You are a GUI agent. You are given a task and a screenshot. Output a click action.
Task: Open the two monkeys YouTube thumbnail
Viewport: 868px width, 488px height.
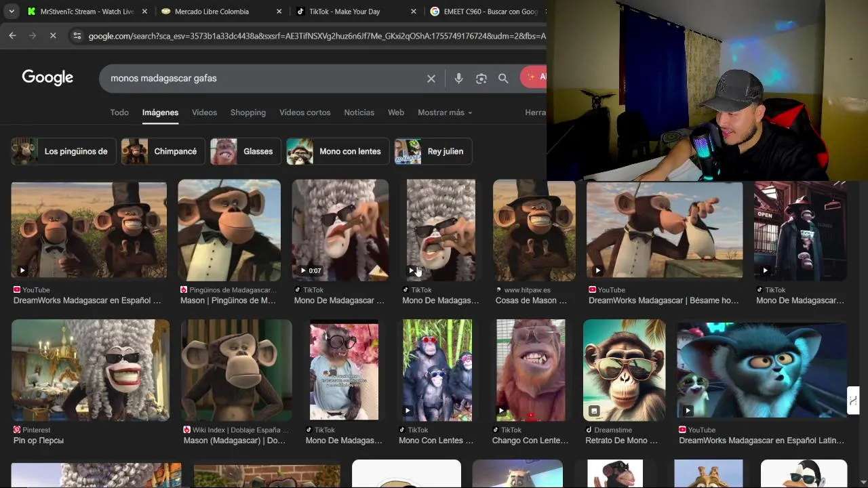coord(89,230)
